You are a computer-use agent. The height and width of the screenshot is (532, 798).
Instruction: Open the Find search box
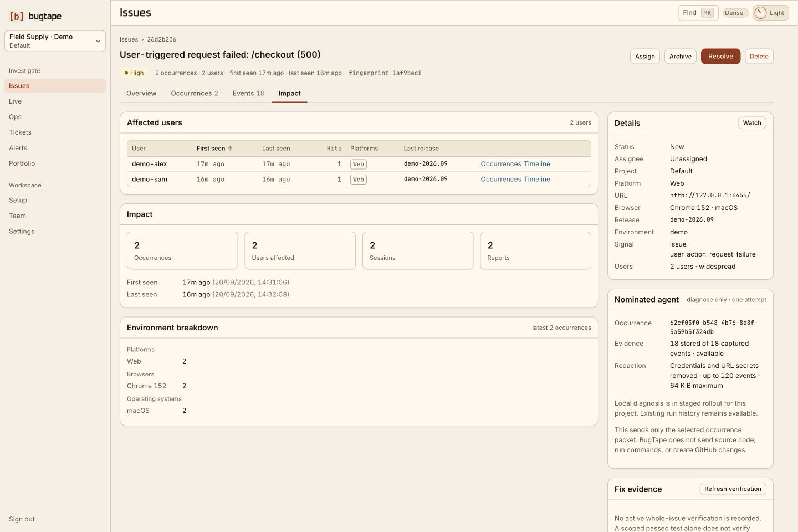click(698, 13)
